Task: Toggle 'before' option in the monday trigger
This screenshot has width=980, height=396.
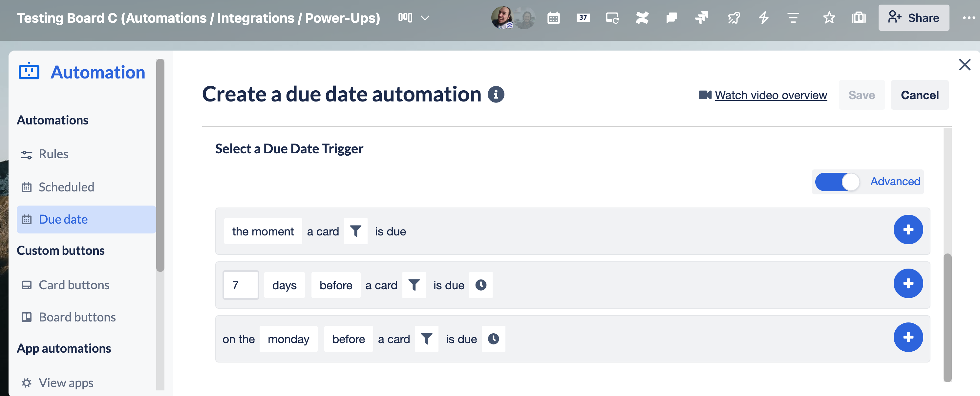Action: tap(348, 339)
